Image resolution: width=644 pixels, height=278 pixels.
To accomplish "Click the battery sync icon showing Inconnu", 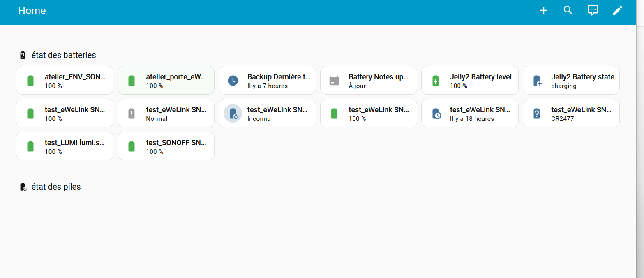I will 233,114.
